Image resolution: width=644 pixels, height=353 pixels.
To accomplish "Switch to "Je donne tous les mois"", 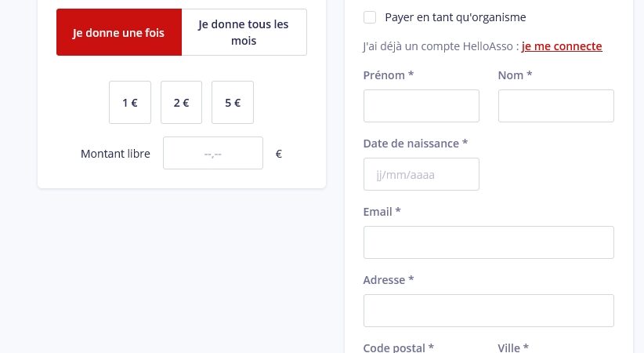I will 244,33.
